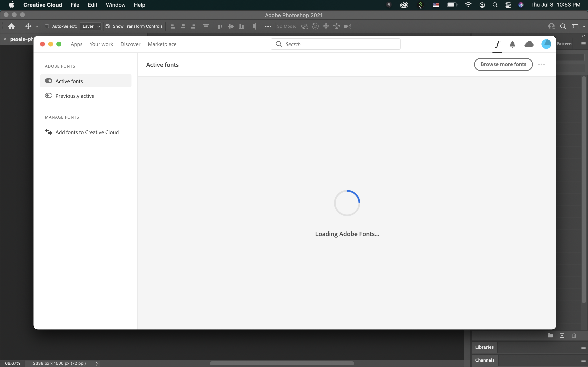Click the Marketplace tab
The image size is (588, 367).
[162, 44]
